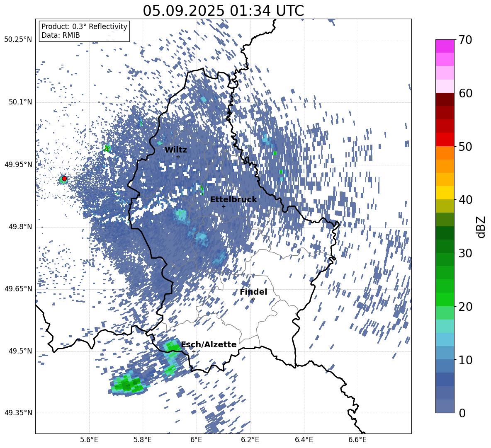491x448 pixels.
Task: Click the 6.4°E longitude label
Action: [304, 440]
